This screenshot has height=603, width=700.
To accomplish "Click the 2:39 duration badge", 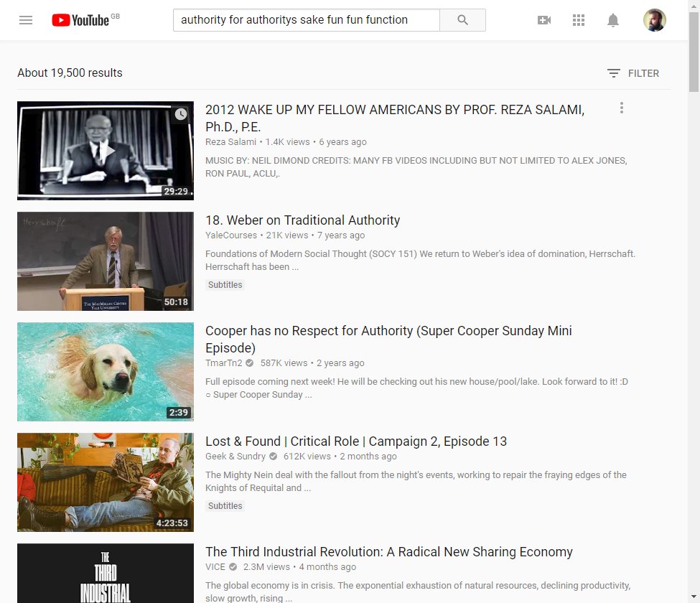I will (x=178, y=413).
